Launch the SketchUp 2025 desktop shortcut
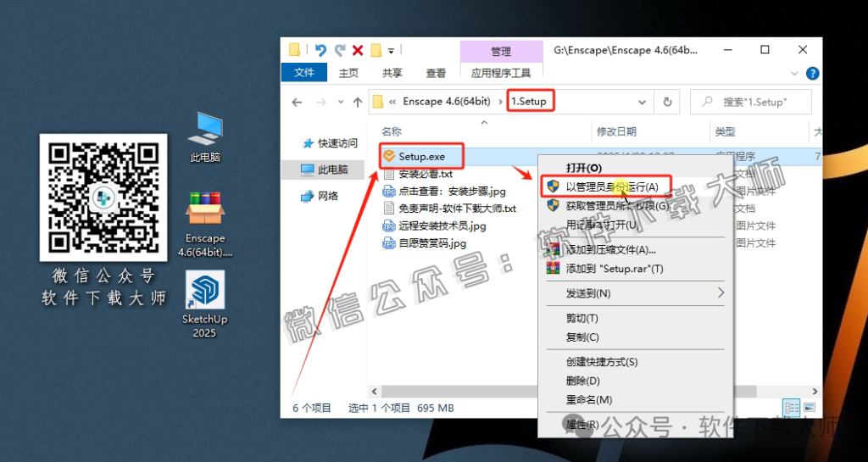 coord(205,304)
